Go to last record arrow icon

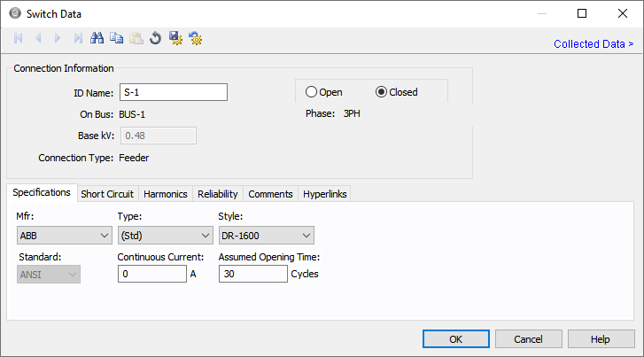78,38
